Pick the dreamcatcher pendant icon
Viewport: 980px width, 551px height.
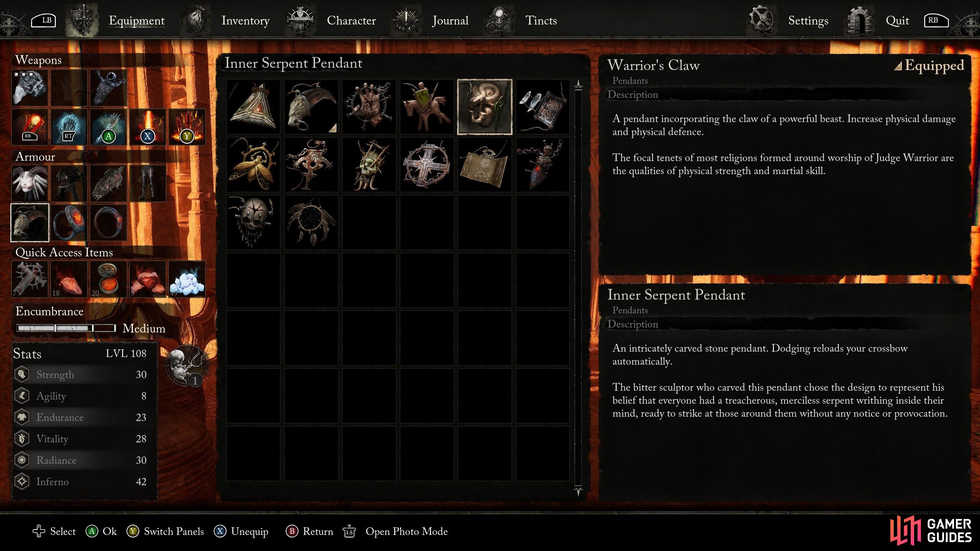click(311, 223)
